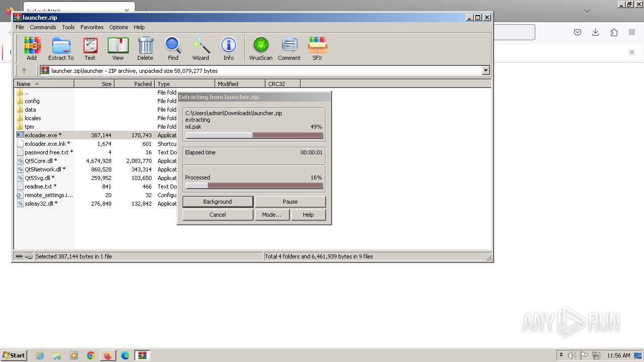
Task: Show archive Info
Action: (228, 49)
